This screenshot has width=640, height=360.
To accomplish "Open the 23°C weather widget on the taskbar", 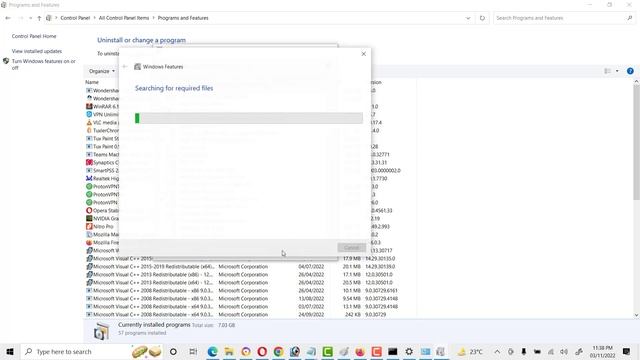I will (x=471, y=351).
